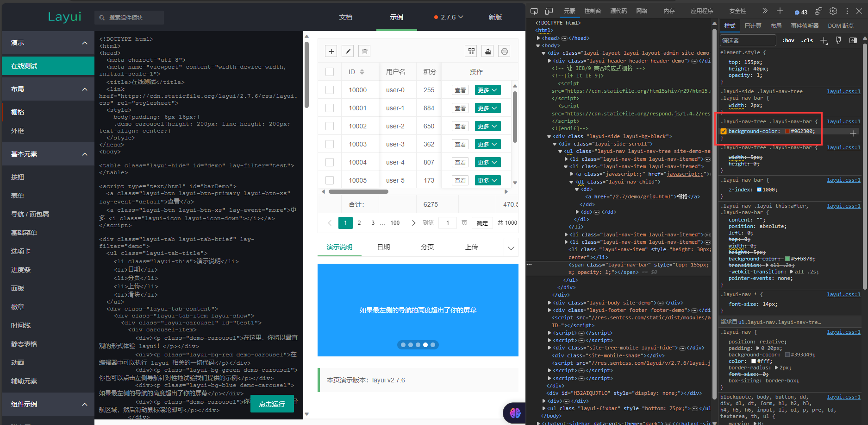Expand the tab bar chevron dropdown

pyautogui.click(x=511, y=247)
